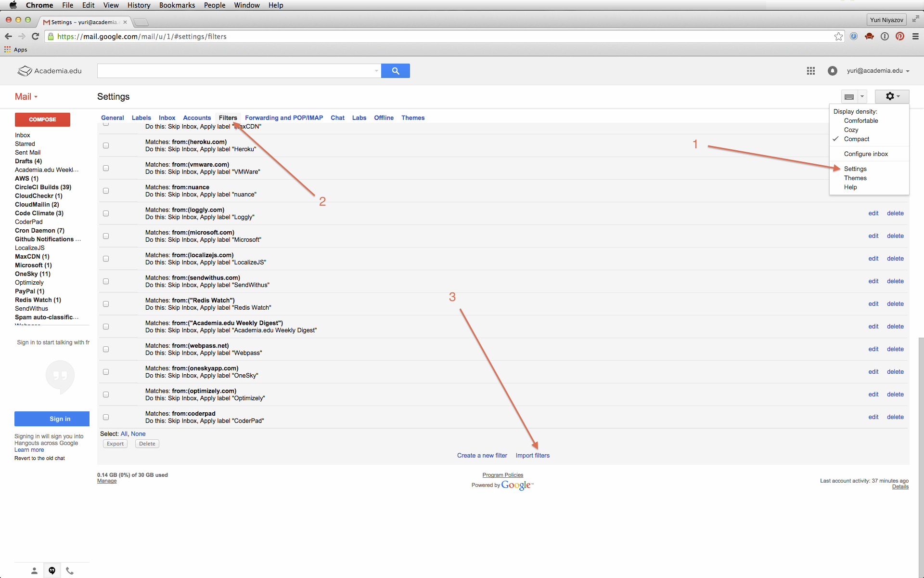Click the Create a new filter link
Viewport: 924px width, 578px height.
pos(482,456)
